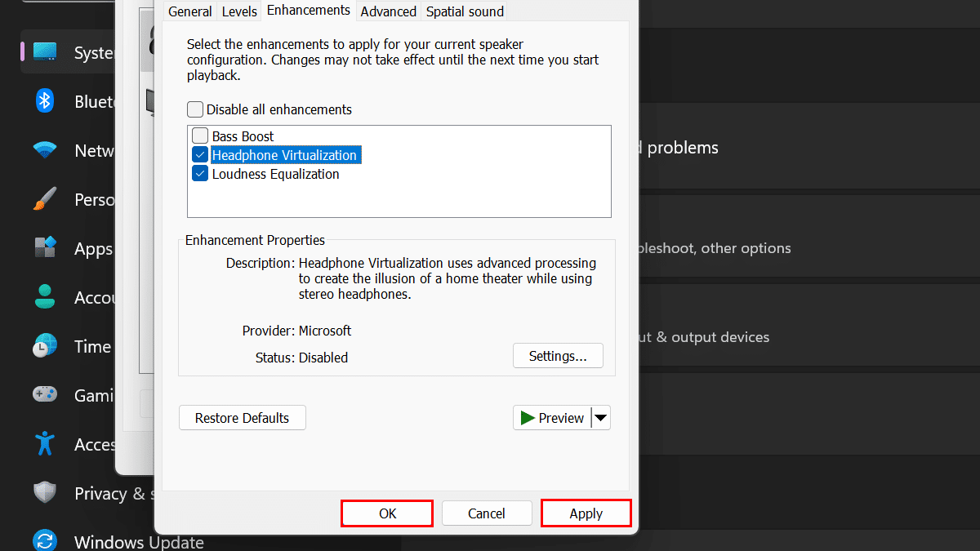Image resolution: width=980 pixels, height=551 pixels.
Task: Check the Disable all enhancements box
Action: point(195,109)
